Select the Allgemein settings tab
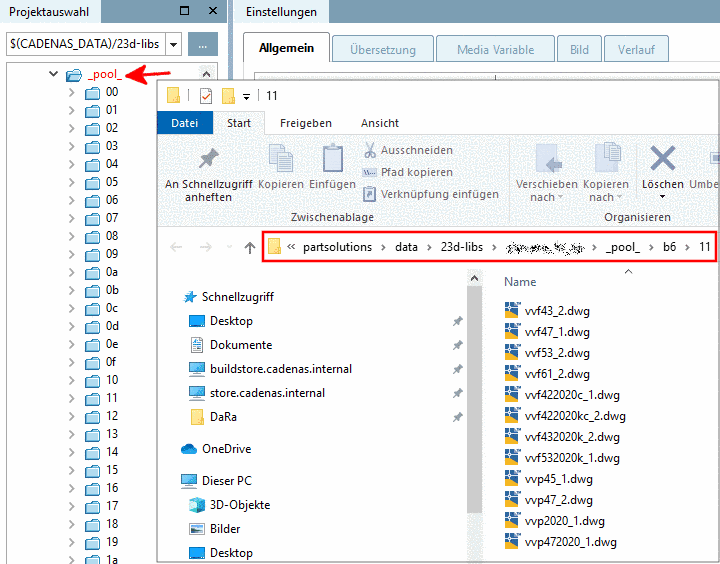 tap(286, 48)
